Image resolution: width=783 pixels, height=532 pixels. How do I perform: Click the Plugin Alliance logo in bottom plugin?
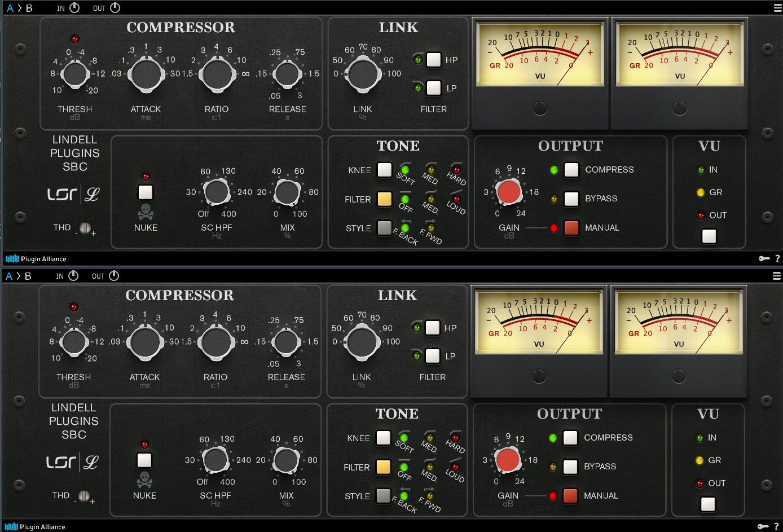35,527
